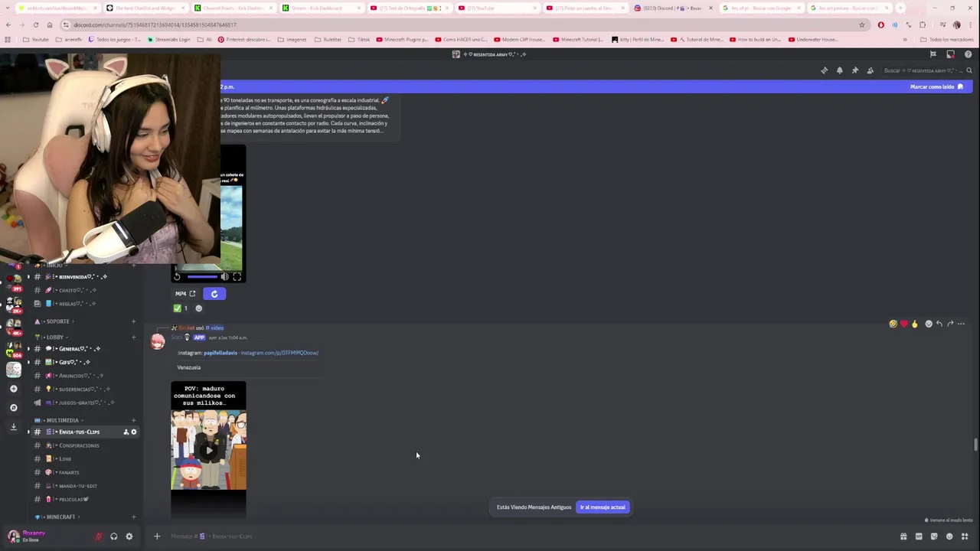Switch to 'Channel Points - Kick Dashboard' tab
The width and height of the screenshot is (980, 551).
[x=234, y=8]
